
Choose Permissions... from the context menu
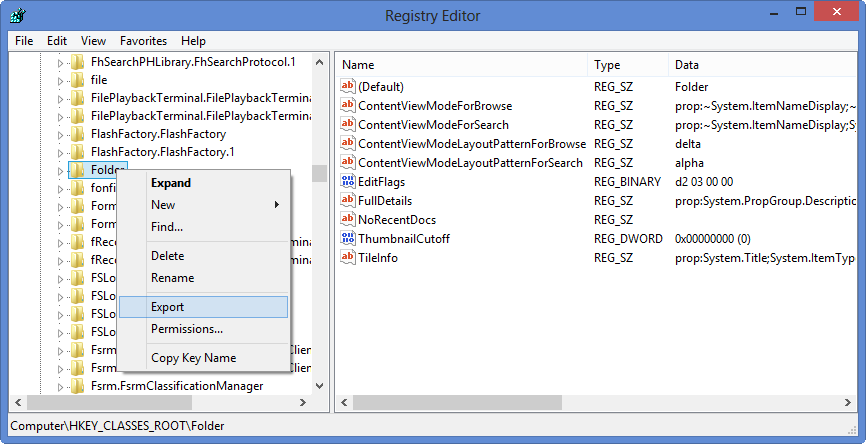pos(203,329)
